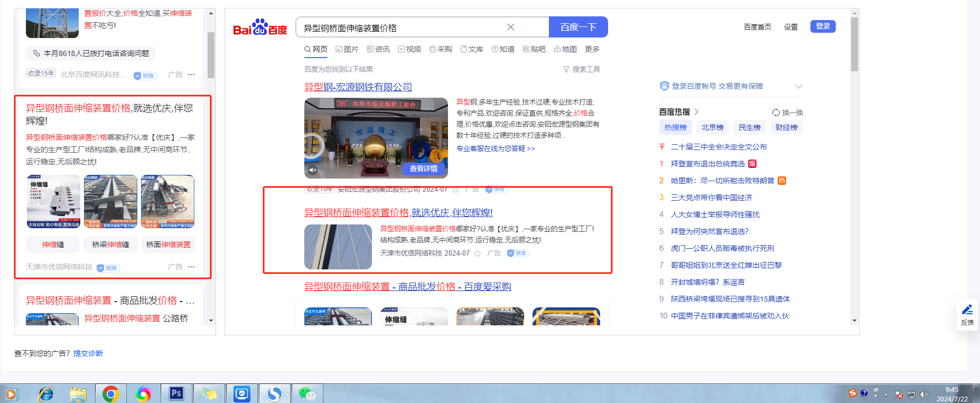Viewport: 980px width, 403px height.
Task: Open the first 伸缩缝 product image in left panel
Action: [53, 202]
